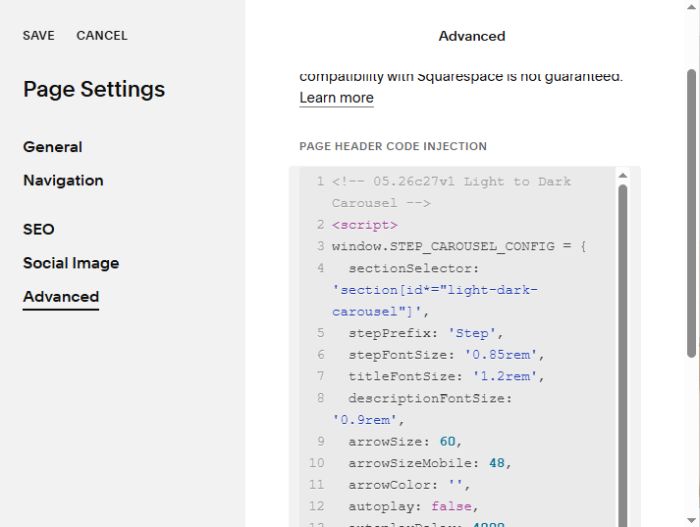
Task: Click the stepPrefix 'Step' value in code
Action: pyautogui.click(x=472, y=333)
